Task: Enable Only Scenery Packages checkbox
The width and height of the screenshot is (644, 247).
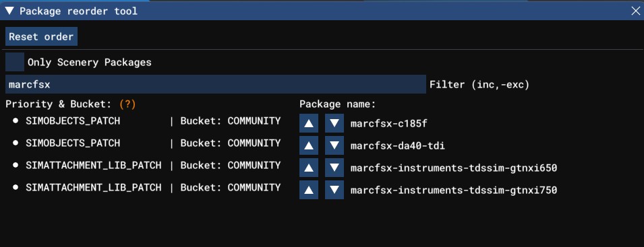Action: point(15,62)
